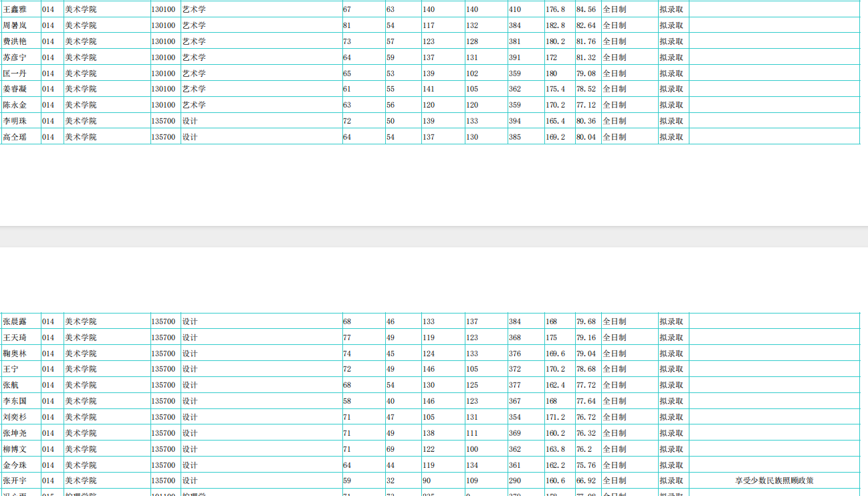Click the name cell 王鑫雅
The image size is (868, 496).
pos(15,9)
